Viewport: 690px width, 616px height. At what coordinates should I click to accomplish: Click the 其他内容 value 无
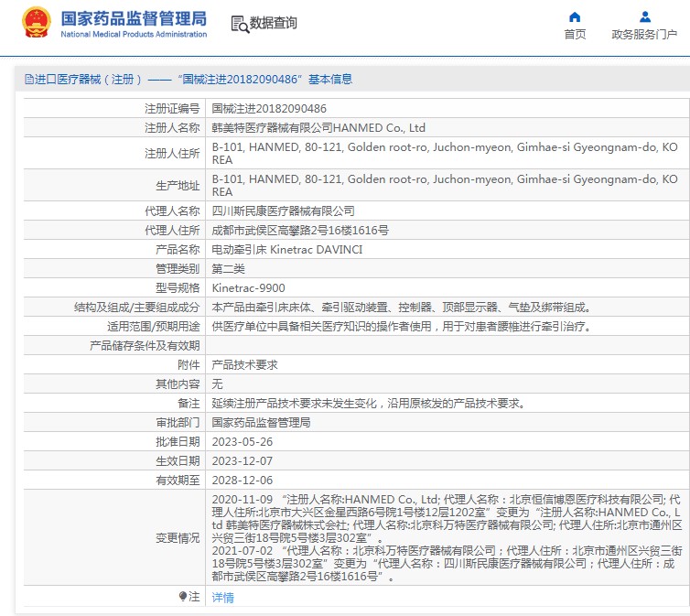(x=218, y=384)
